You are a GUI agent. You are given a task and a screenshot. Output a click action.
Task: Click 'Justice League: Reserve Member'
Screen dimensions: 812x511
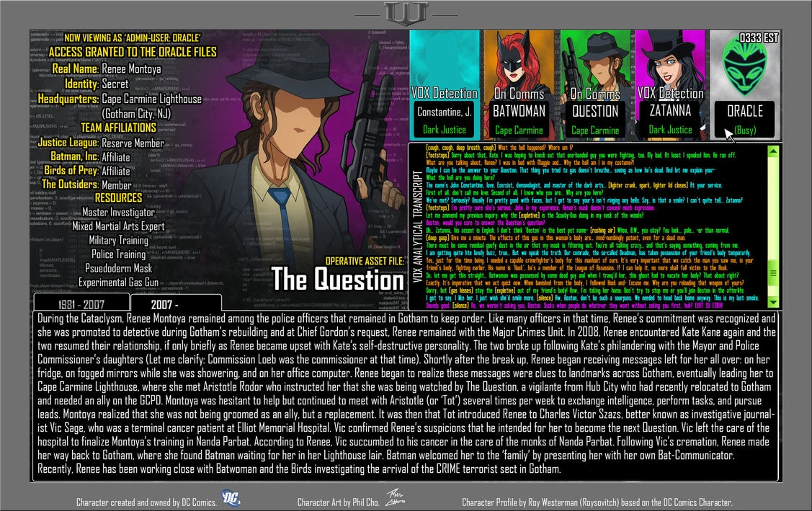[x=101, y=143]
